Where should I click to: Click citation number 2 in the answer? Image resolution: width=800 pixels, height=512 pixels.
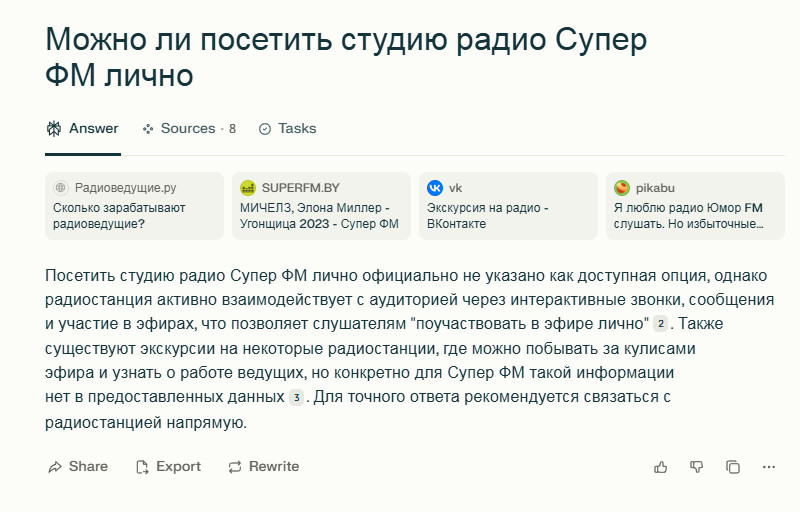point(660,323)
